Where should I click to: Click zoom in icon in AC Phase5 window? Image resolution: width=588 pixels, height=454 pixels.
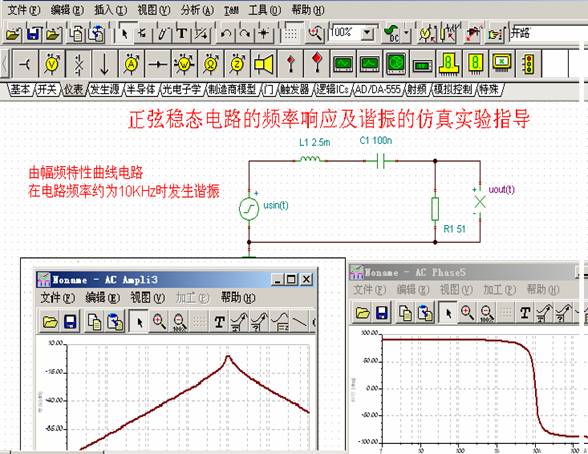(x=467, y=312)
